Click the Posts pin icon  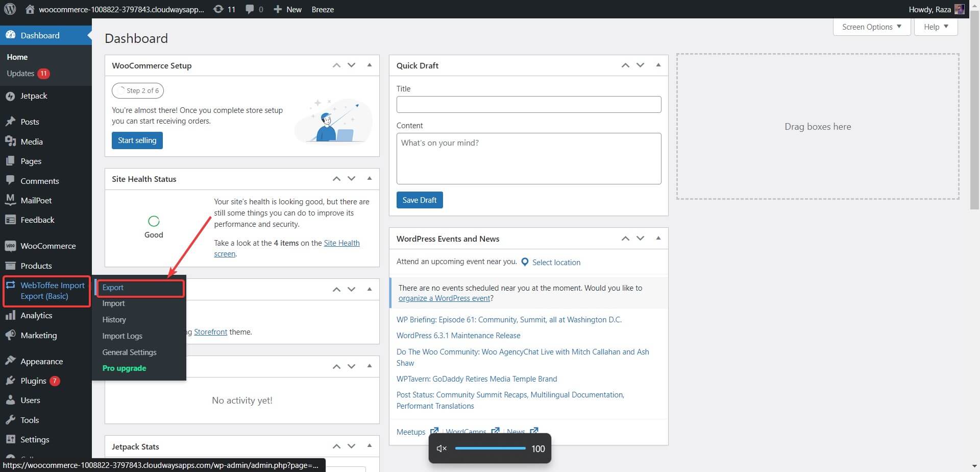[x=10, y=122]
